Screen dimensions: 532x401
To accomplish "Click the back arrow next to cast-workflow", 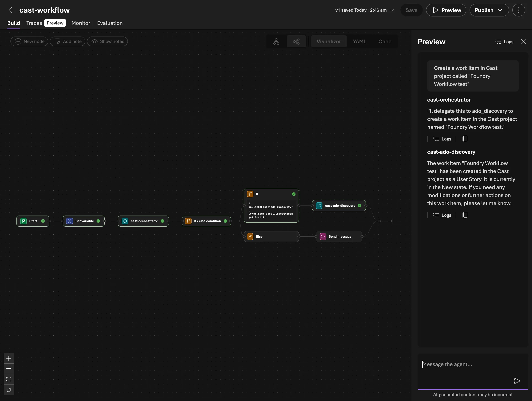I will 11,10.
